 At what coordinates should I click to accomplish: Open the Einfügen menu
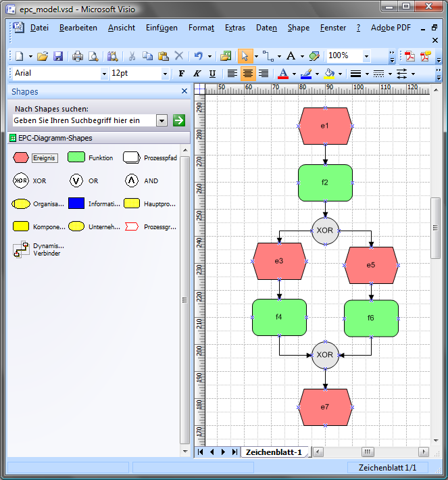161,28
